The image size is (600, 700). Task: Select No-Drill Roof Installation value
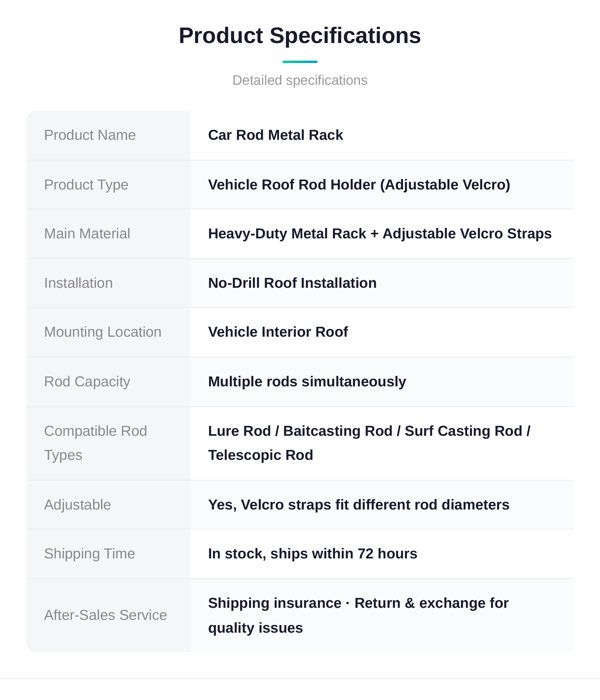tap(292, 283)
